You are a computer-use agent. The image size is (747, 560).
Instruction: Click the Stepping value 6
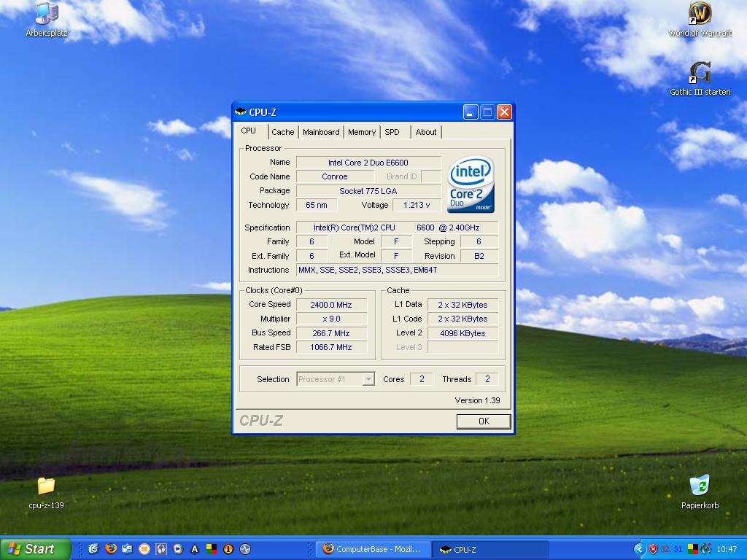pyautogui.click(x=479, y=242)
